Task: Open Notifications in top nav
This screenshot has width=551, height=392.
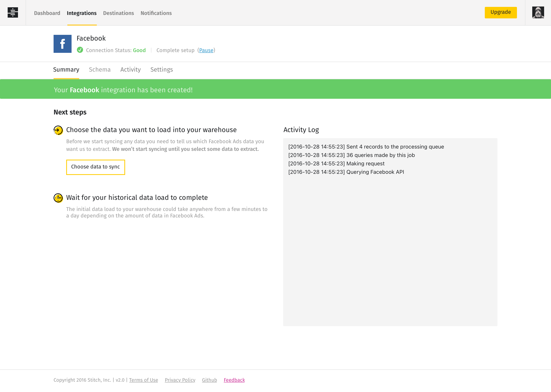Action: 156,13
